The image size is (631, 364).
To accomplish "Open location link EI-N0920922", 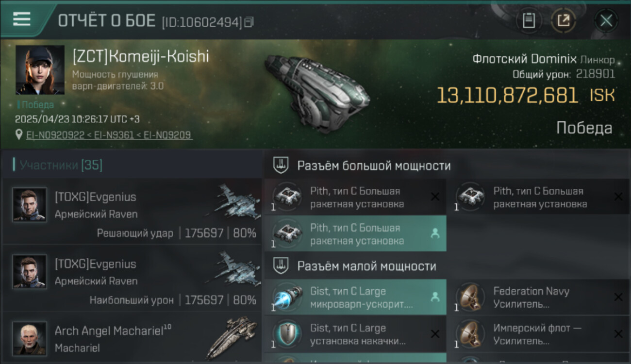I will coord(56,135).
